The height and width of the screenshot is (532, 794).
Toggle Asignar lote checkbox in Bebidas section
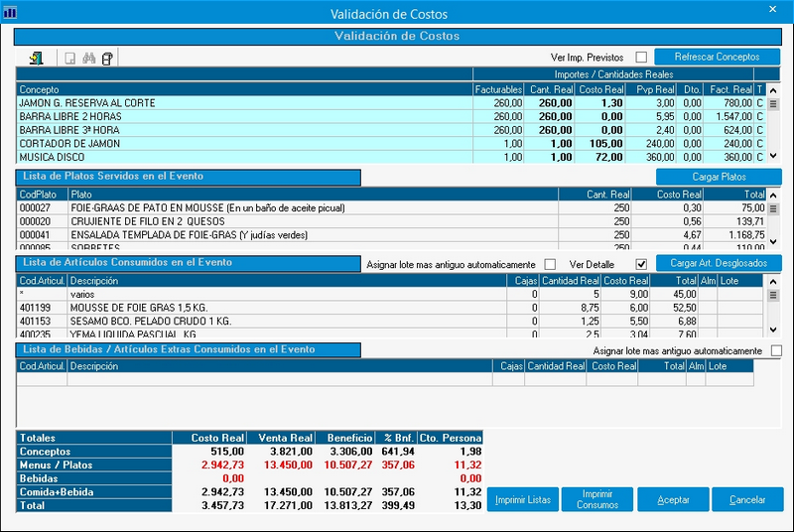pyautogui.click(x=776, y=350)
